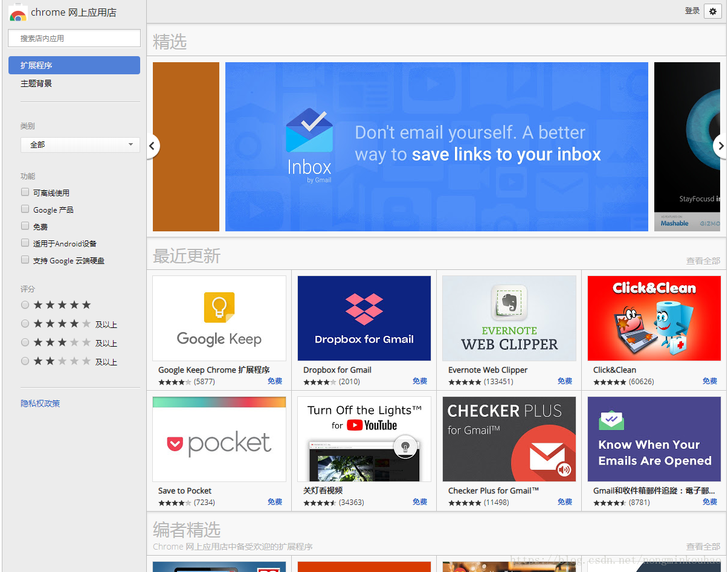Viewport: 728px width, 572px height.
Task: Click Checker Plus for Gmail™ title
Action: (494, 491)
